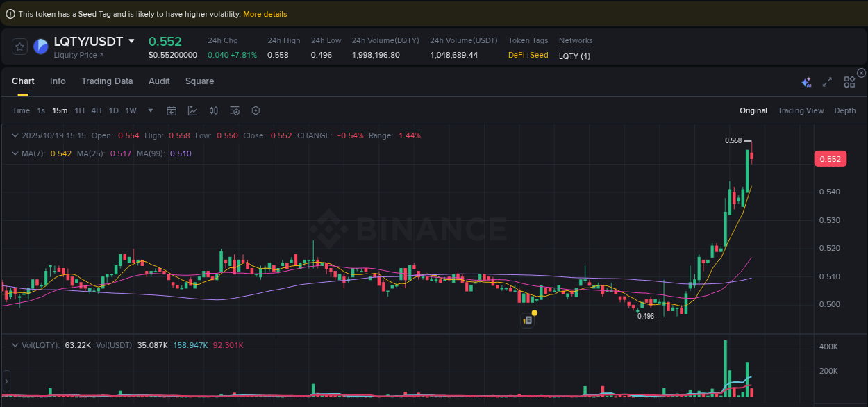Open the extra timeframes dropdown arrow
868x407 pixels.
coord(150,110)
